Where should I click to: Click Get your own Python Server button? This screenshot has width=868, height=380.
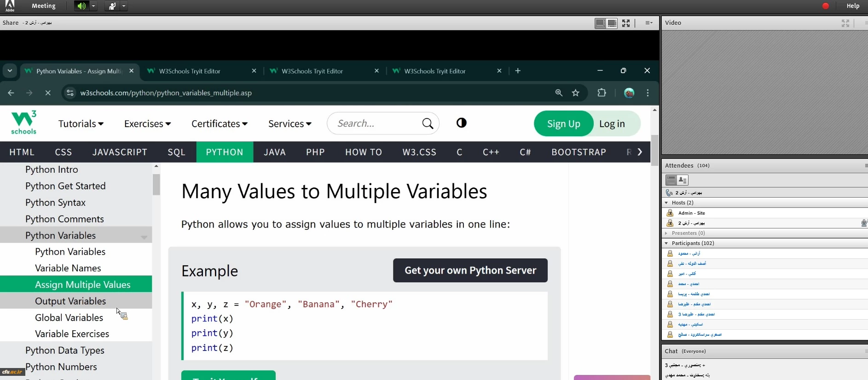click(470, 270)
